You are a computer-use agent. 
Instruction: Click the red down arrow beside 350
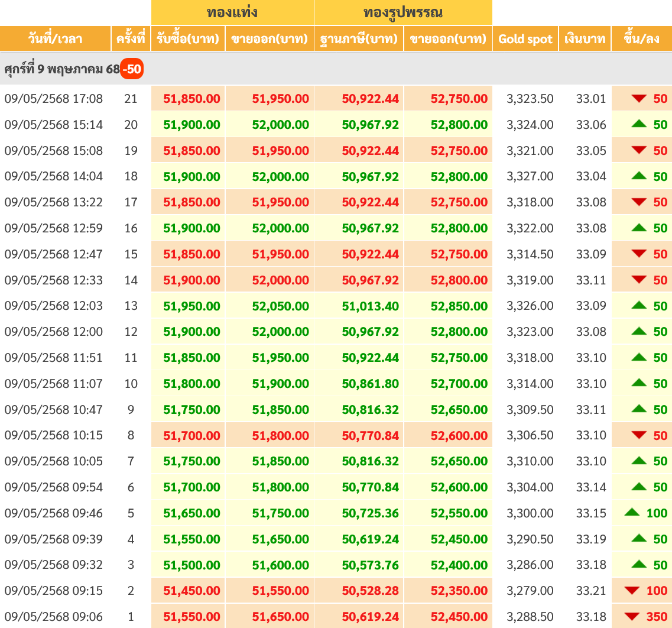[x=632, y=616]
